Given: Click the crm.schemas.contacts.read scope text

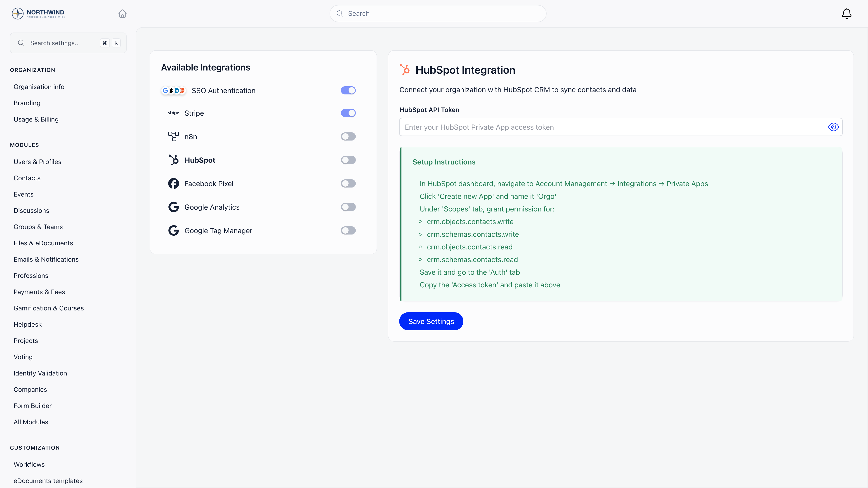Looking at the screenshot, I should coord(472,260).
